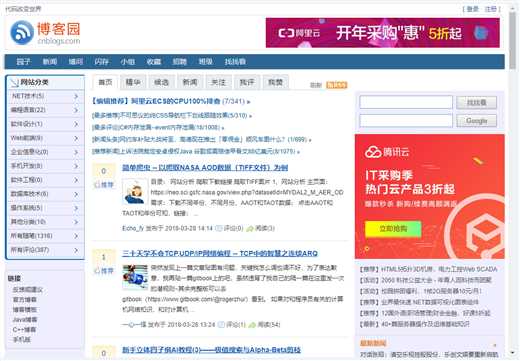
Task: Select the 首页 tab
Action: coord(105,82)
